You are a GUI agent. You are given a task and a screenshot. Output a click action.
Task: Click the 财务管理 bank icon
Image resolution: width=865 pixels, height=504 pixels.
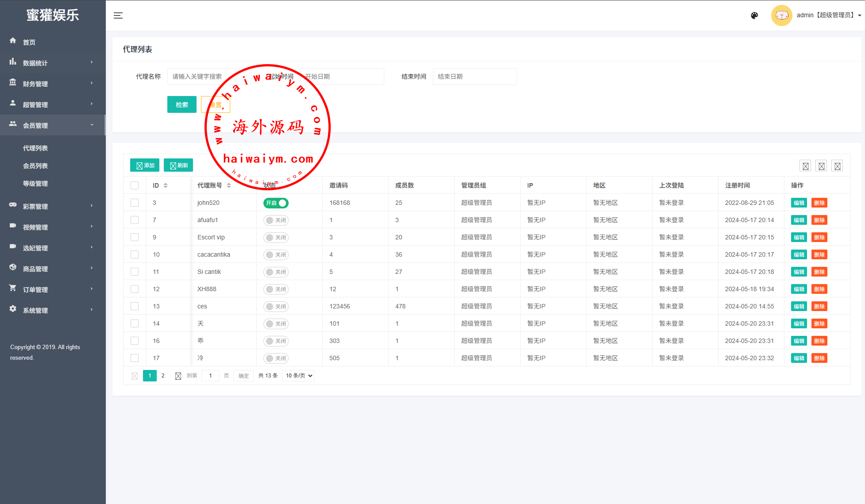tap(13, 83)
